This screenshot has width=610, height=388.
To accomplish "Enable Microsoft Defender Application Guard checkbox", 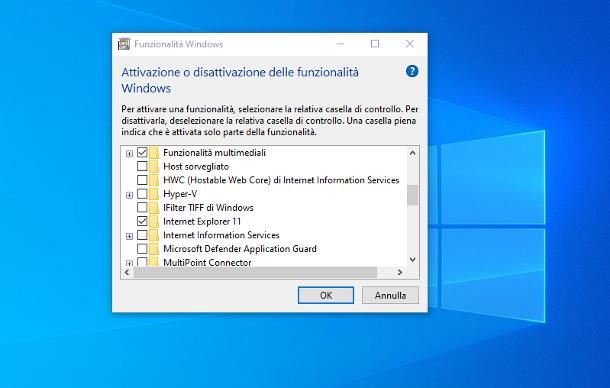I will click(x=142, y=248).
